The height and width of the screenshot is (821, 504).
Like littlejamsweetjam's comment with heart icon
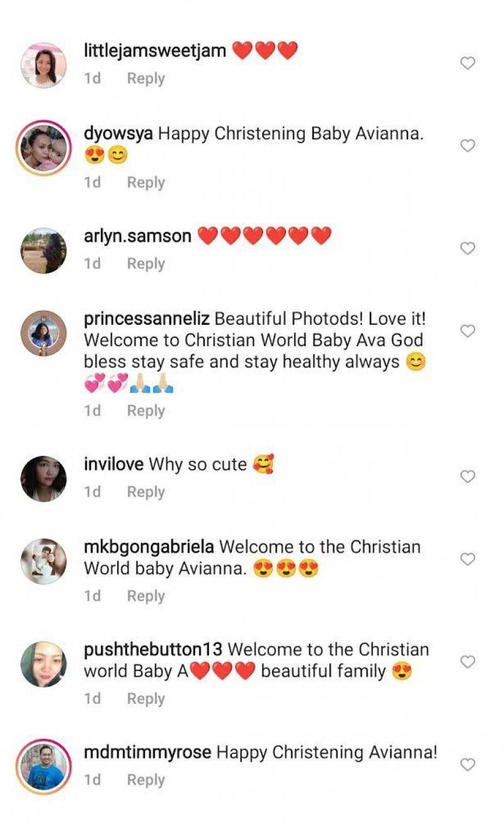[x=467, y=63]
